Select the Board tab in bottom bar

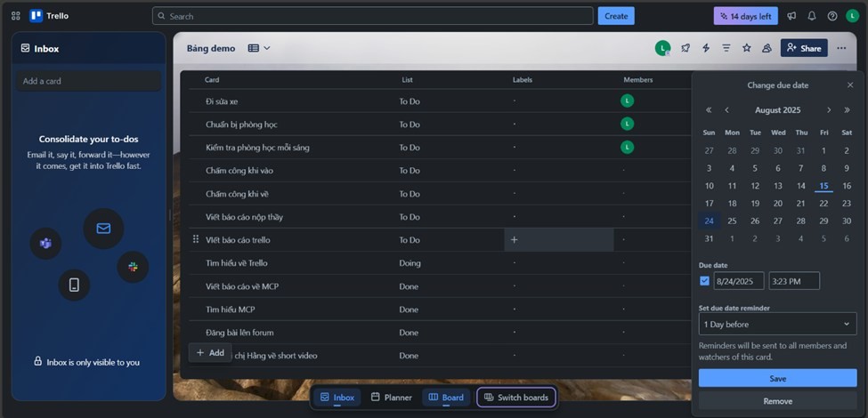[445, 398]
